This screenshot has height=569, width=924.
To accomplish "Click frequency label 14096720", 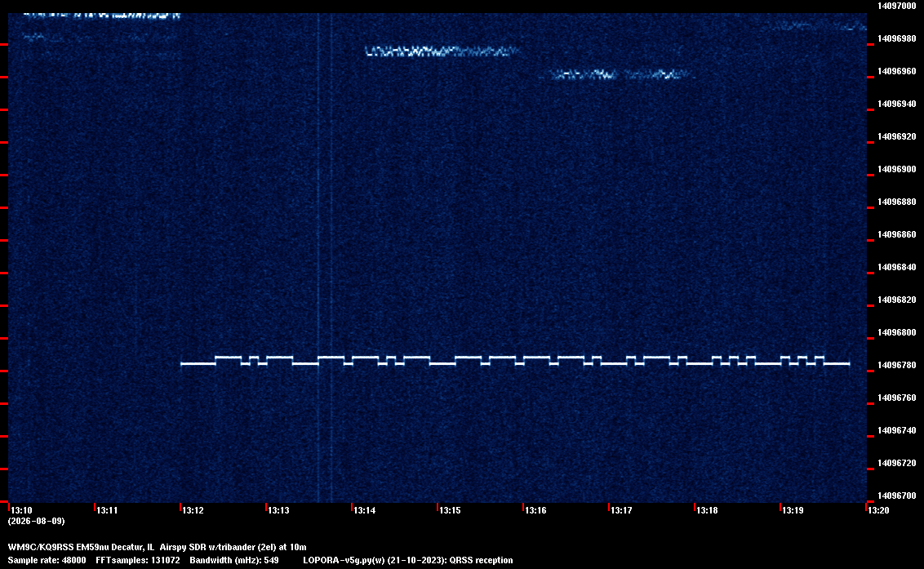I will click(897, 463).
